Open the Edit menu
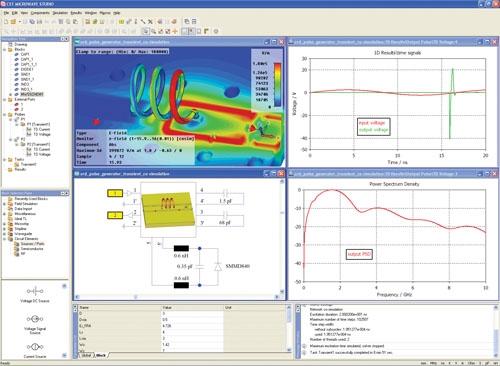Image resolution: width=500 pixels, height=366 pixels. coord(15,13)
